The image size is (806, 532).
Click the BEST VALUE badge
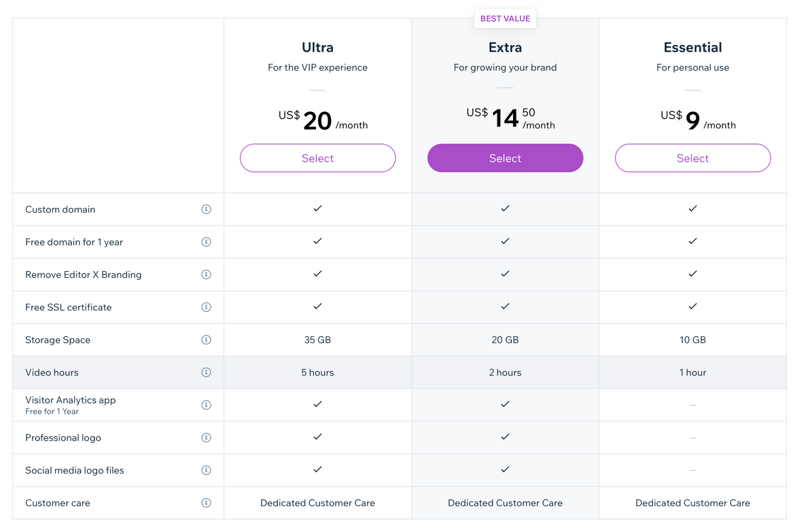tap(505, 19)
